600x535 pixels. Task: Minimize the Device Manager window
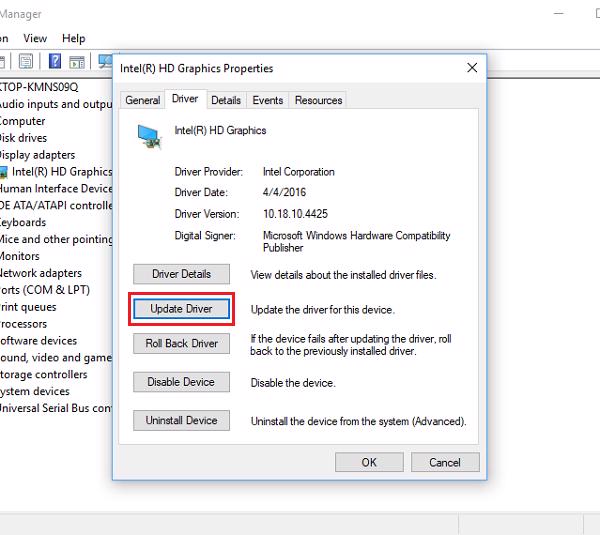click(559, 14)
